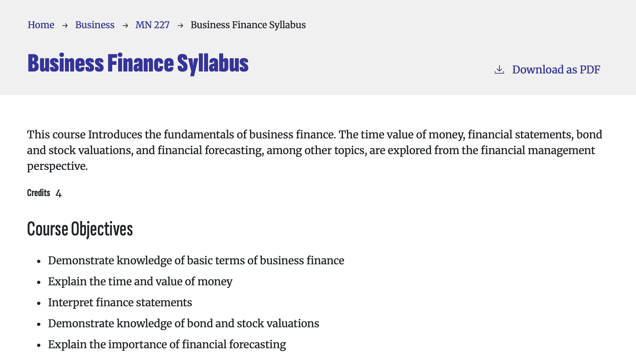Click the Business Finance Syllabus breadcrumb text
The width and height of the screenshot is (636, 364).
[x=248, y=25]
